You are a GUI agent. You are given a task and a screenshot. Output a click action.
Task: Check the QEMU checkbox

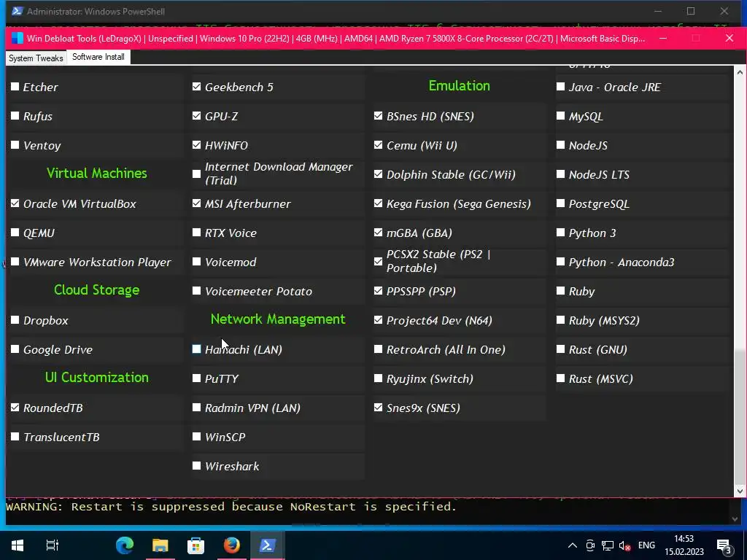15,233
